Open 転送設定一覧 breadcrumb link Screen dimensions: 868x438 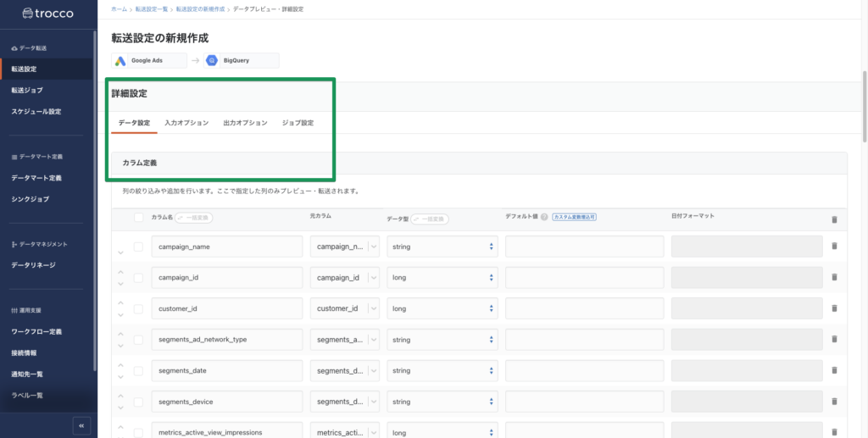coord(153,8)
